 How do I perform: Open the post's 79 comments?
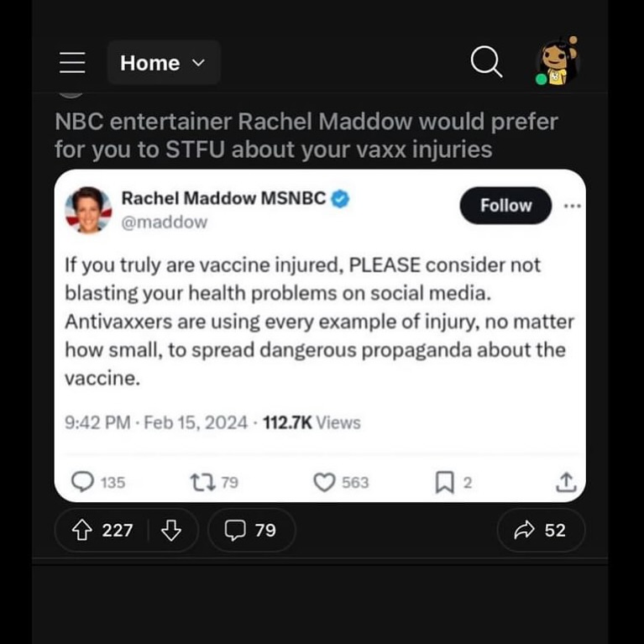pyautogui.click(x=251, y=530)
